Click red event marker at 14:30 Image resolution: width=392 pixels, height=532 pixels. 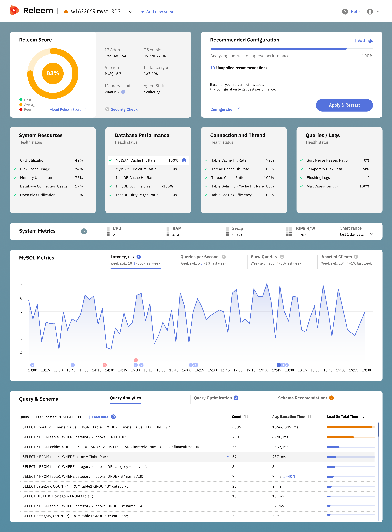pos(105,365)
